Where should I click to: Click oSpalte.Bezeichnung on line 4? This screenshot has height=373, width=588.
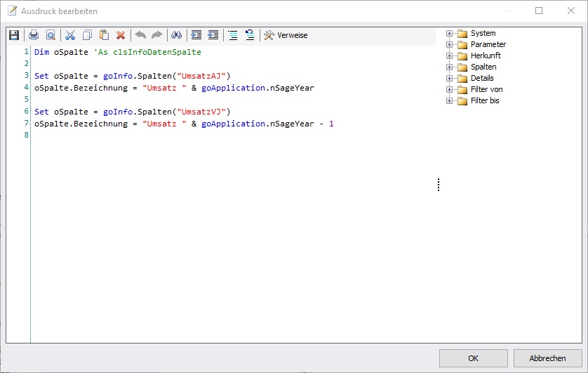pos(81,89)
